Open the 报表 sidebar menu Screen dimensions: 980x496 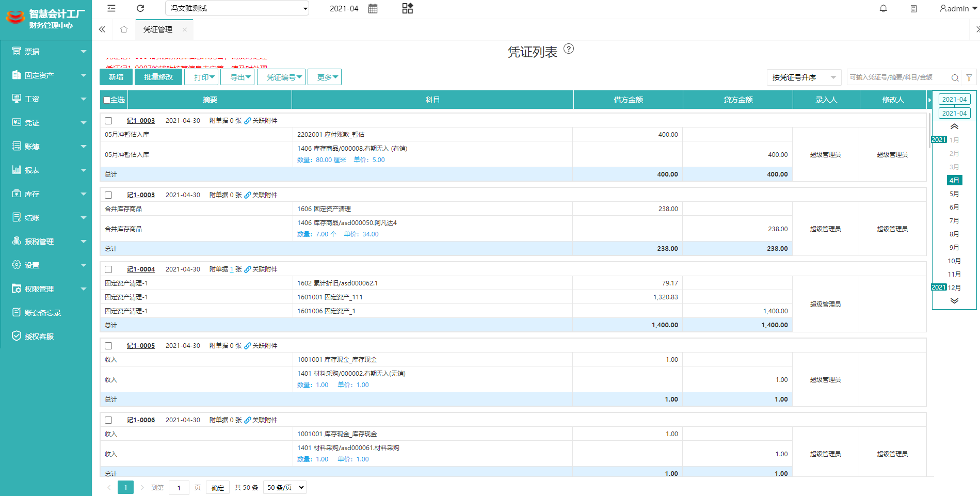46,170
